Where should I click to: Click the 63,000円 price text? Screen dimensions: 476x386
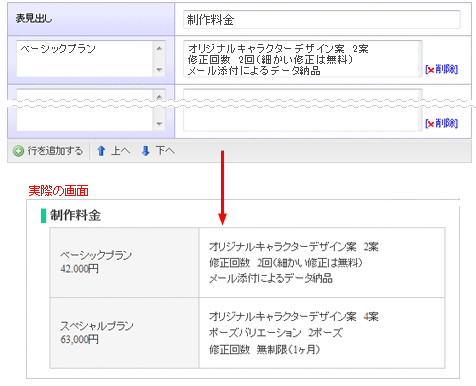point(80,339)
